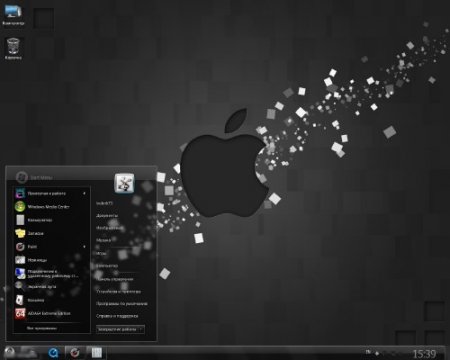Open the calculator-style taskbar icon
This screenshot has width=450, height=360.
point(97,352)
